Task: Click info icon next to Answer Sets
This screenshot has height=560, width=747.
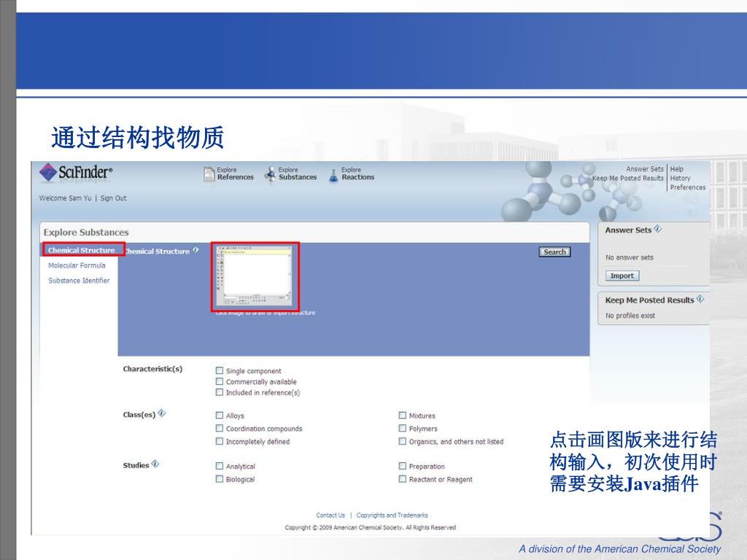Action: pyautogui.click(x=658, y=229)
